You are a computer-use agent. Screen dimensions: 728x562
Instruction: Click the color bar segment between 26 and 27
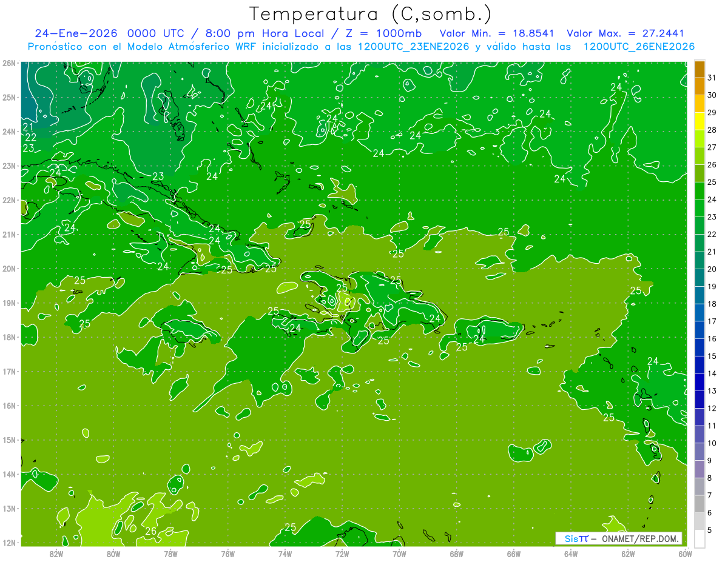coord(699,156)
